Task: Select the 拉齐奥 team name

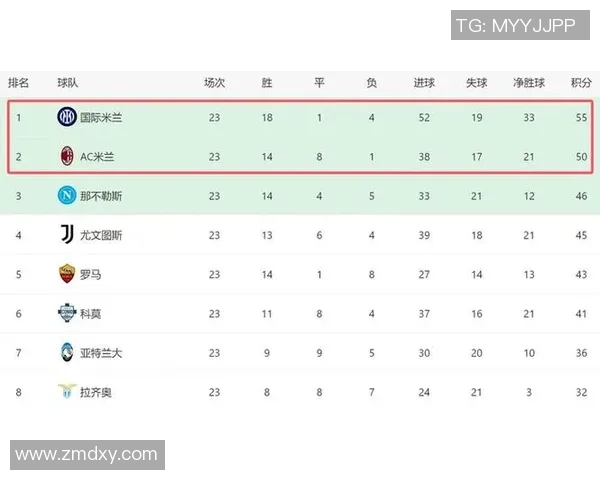Action: pos(96,391)
